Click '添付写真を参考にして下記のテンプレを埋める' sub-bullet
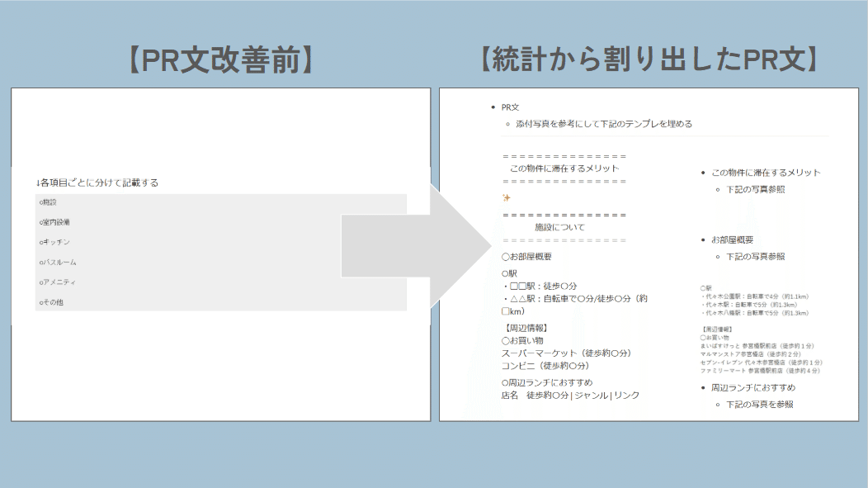 pos(604,124)
